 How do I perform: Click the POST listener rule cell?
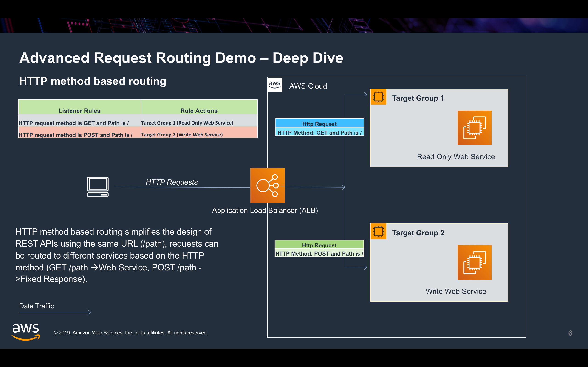75,135
